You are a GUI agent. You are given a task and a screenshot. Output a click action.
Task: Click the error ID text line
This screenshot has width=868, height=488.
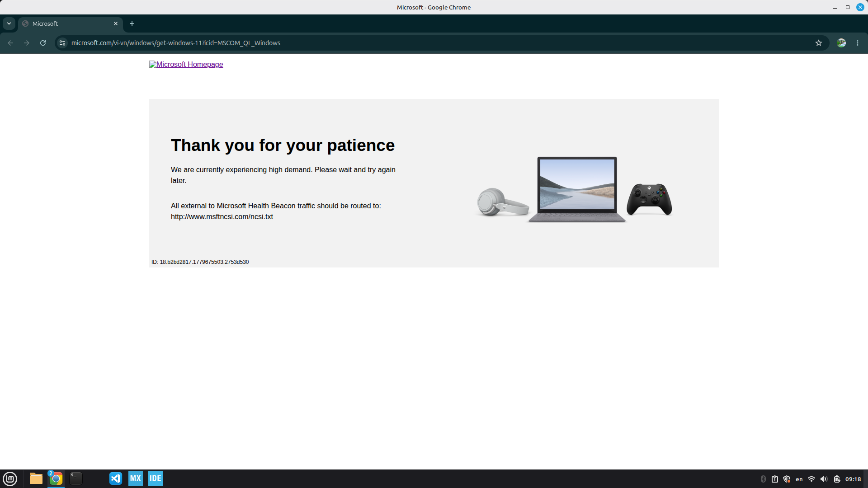(200, 262)
